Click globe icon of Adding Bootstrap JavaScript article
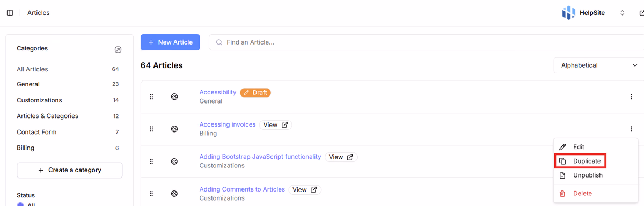 click(x=174, y=161)
